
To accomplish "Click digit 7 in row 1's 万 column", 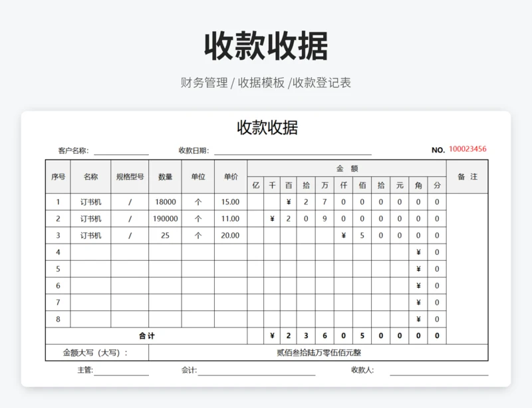I will click(x=325, y=202).
